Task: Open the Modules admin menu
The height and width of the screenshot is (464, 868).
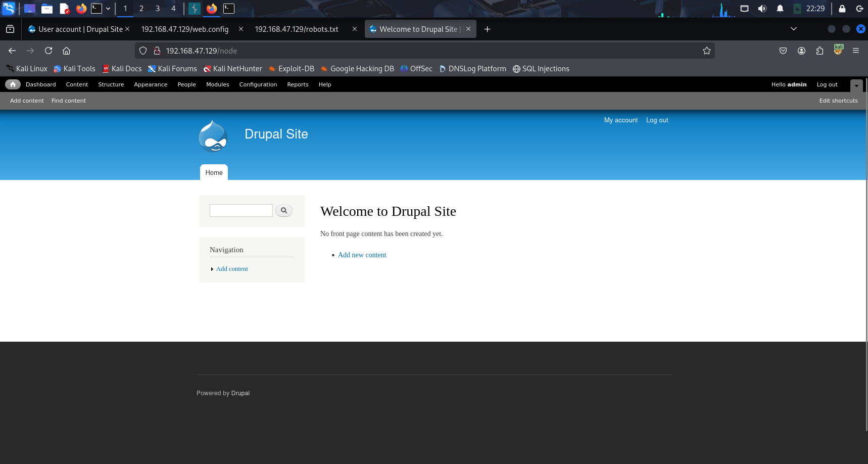Action: click(217, 84)
